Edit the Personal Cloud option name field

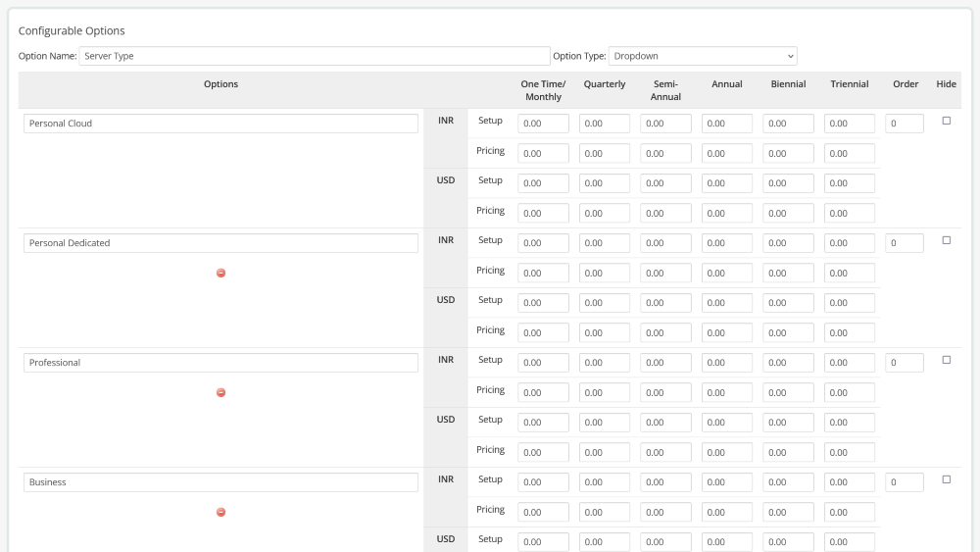coord(220,124)
